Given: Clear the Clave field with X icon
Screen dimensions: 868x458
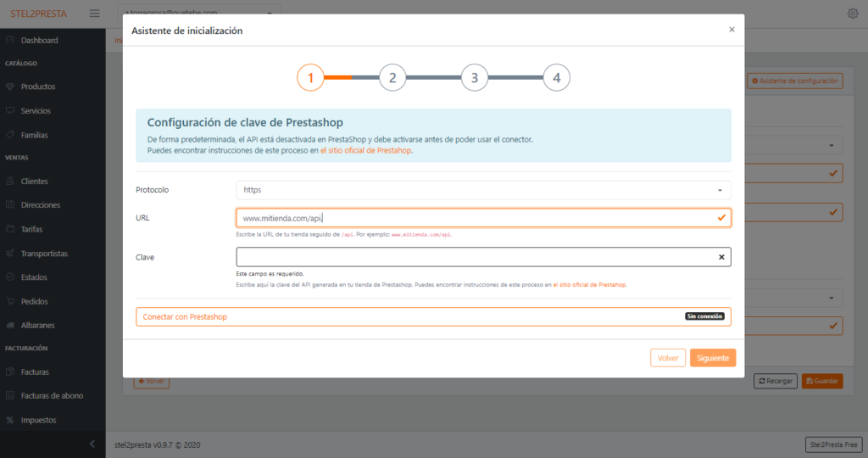Looking at the screenshot, I should [721, 257].
